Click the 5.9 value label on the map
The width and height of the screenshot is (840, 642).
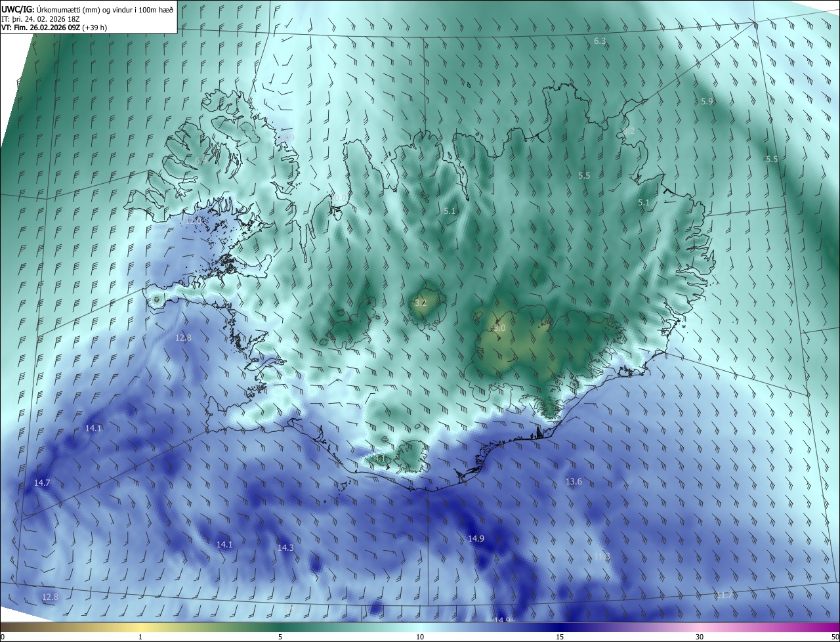[x=707, y=102]
